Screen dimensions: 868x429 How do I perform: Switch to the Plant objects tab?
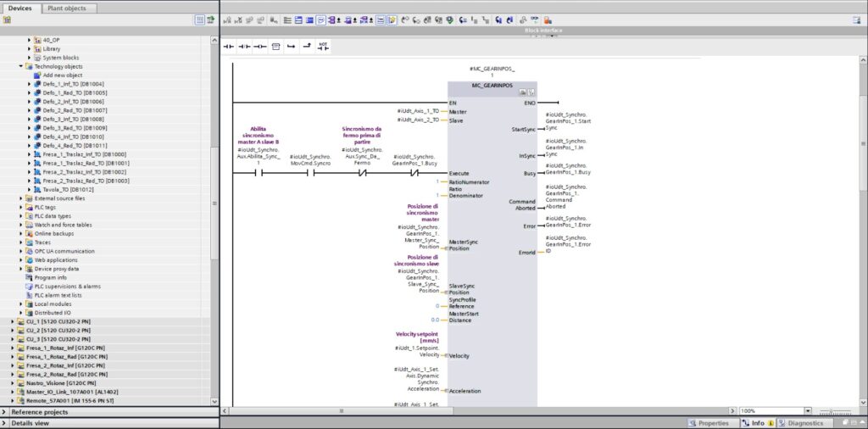point(67,8)
